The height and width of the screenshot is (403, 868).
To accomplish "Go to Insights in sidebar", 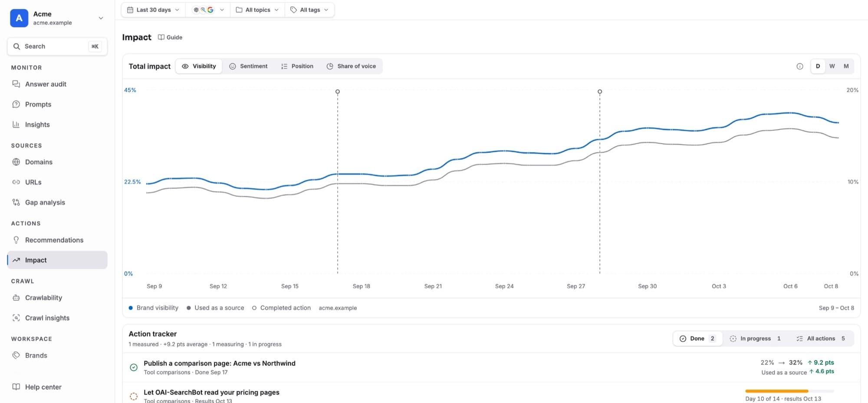I will 57,125.
